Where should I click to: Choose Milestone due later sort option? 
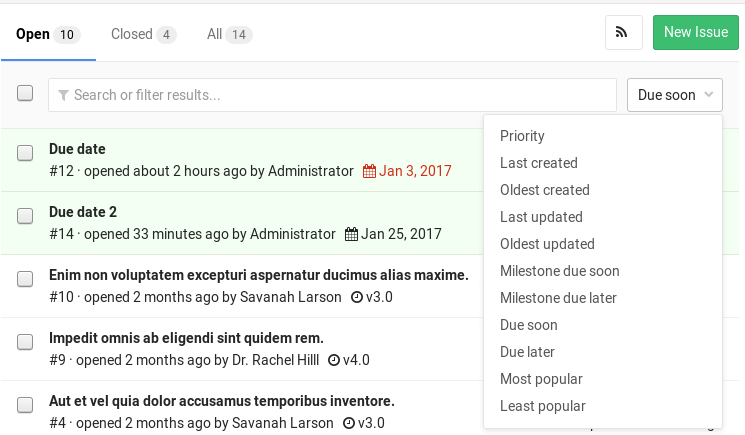[558, 298]
